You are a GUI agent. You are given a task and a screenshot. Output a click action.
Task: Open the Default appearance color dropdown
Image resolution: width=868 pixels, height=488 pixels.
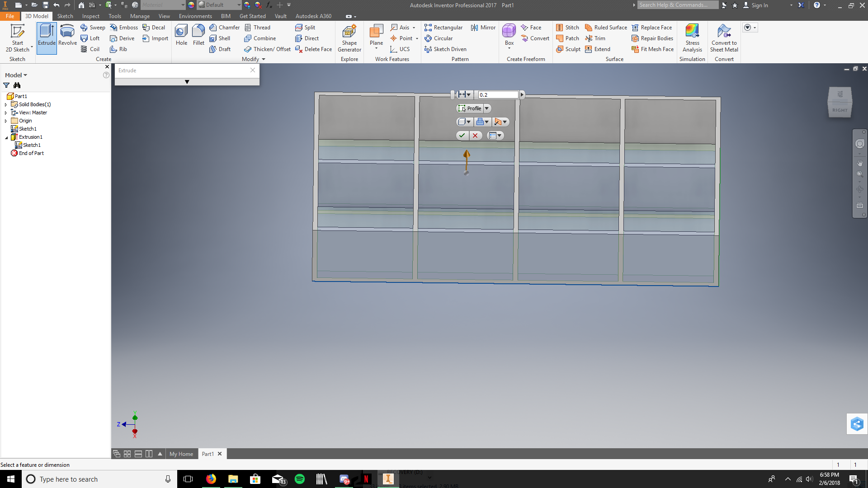(x=239, y=5)
